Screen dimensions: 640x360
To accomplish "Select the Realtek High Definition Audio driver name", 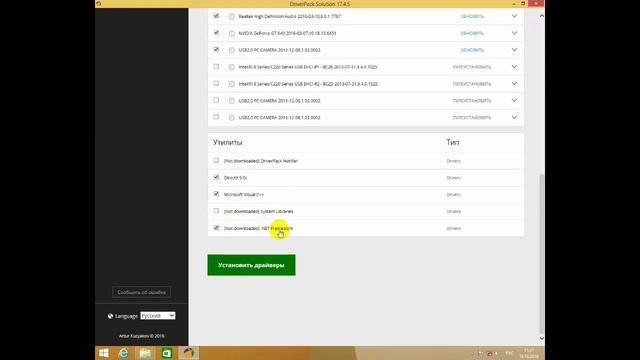I will tap(289, 16).
